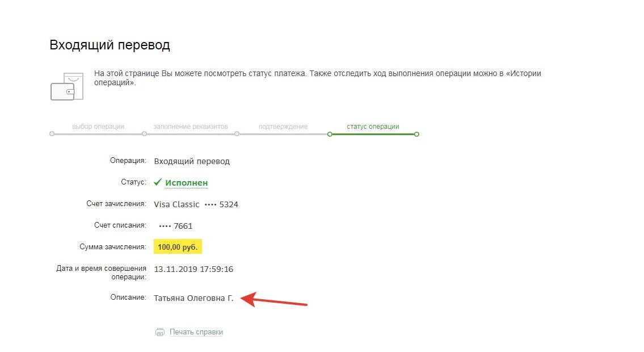Click the Татьяна Олеговна Г. description text
Screen dimensions: 644x352
click(193, 298)
